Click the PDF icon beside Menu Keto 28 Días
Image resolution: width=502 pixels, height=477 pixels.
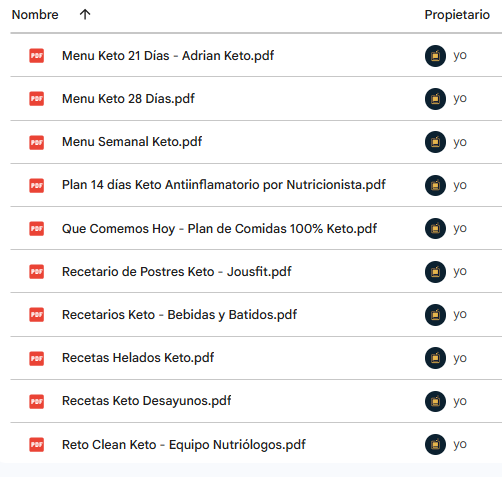point(37,99)
